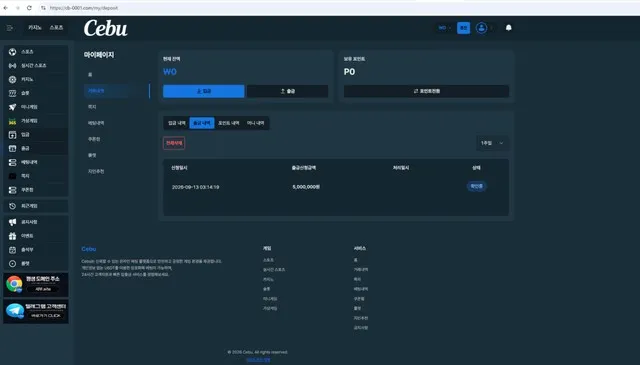Click the circle icon at sidebar bottom
Viewport: 640px width, 365px height.
point(13,264)
